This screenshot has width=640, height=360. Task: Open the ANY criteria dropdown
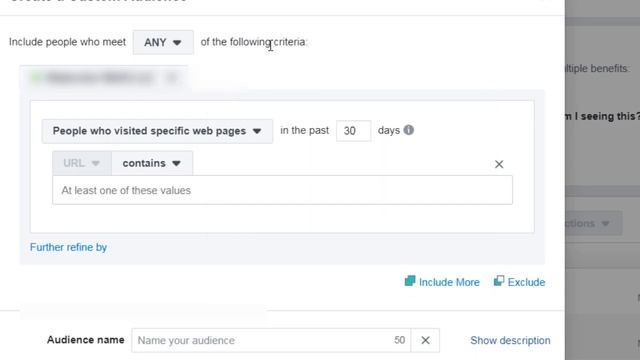click(163, 42)
